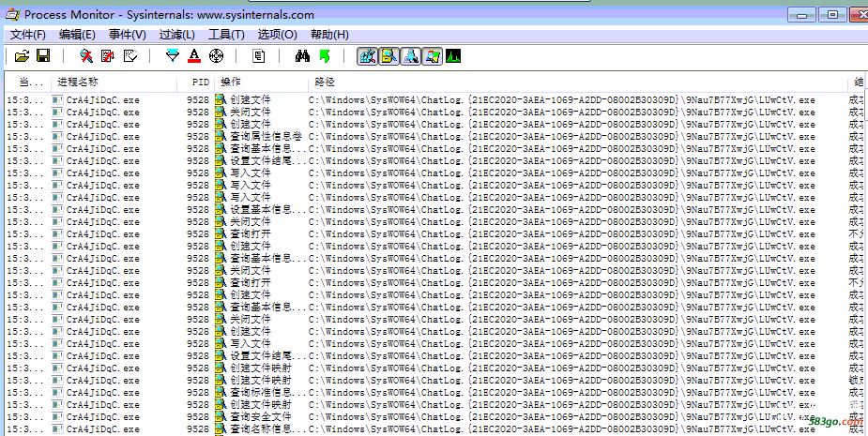Toggle Show Network Activity button
Screen dimensions: 868x436
(x=410, y=56)
